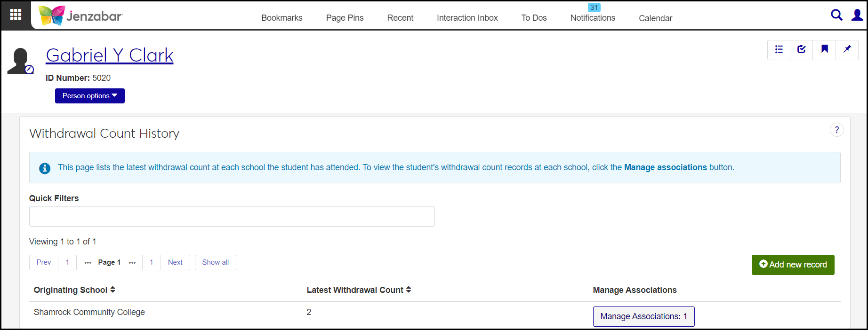Open the Interaction Inbox menu

(467, 18)
